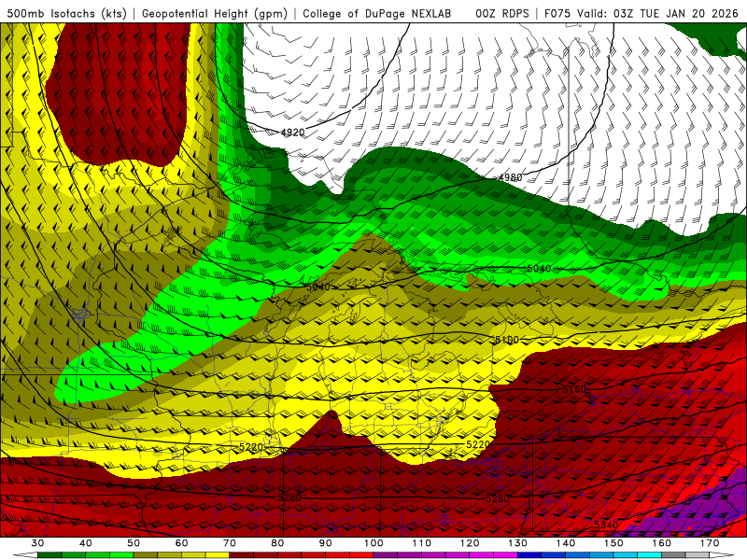The image size is (747, 560).
Task: Click the 5100 height contour label
Action: [x=506, y=340]
